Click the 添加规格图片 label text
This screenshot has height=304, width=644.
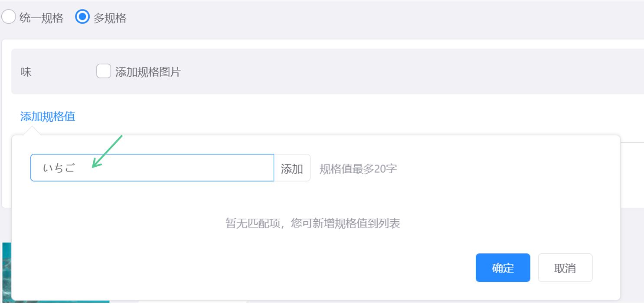coord(148,72)
